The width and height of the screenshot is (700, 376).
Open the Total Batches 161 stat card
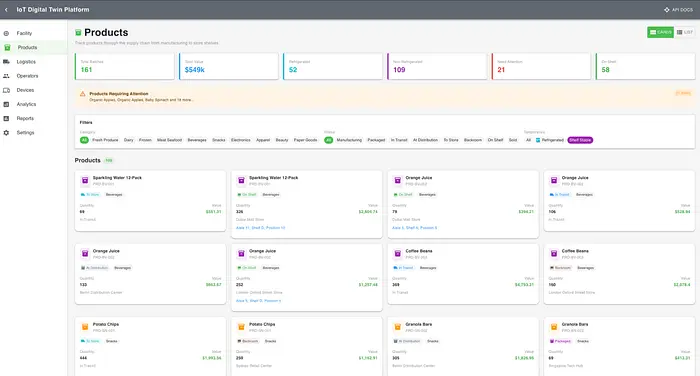125,66
